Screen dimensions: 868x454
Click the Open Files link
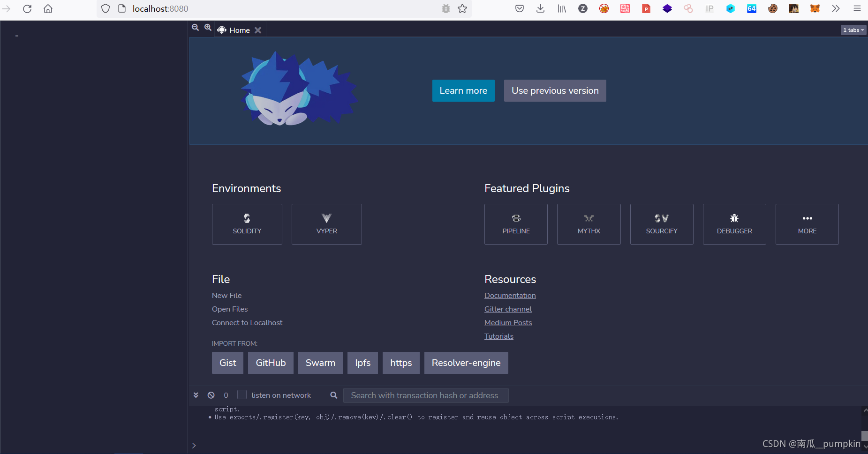pyautogui.click(x=230, y=309)
